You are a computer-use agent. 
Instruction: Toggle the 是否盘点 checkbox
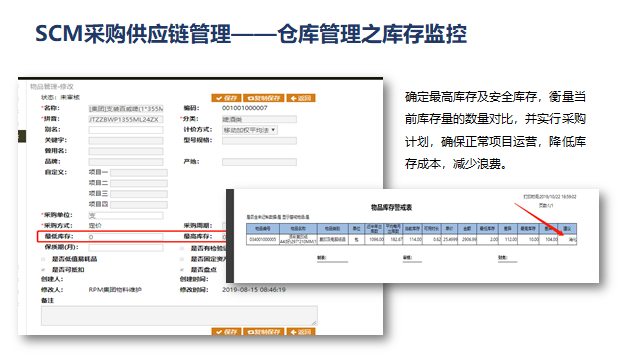pos(182,270)
